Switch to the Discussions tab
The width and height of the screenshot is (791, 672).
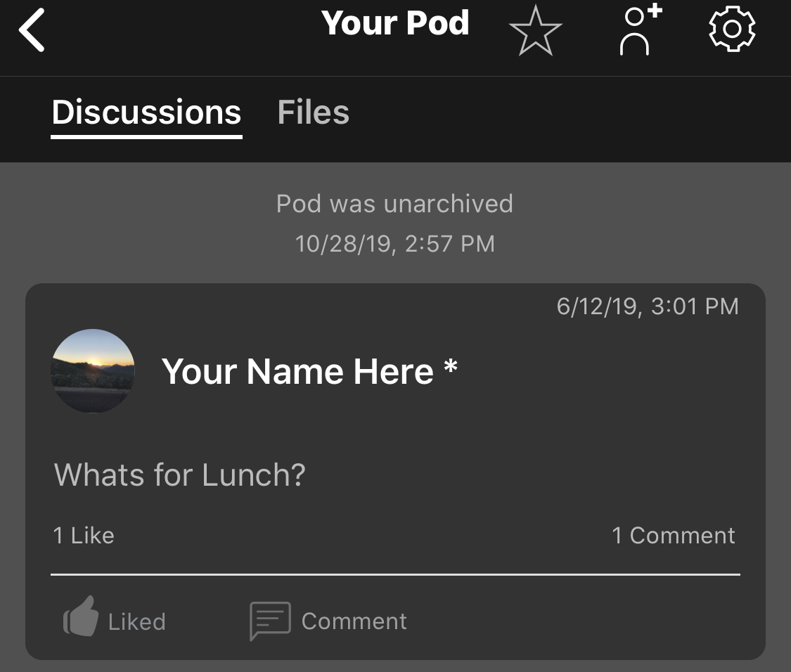click(x=146, y=112)
